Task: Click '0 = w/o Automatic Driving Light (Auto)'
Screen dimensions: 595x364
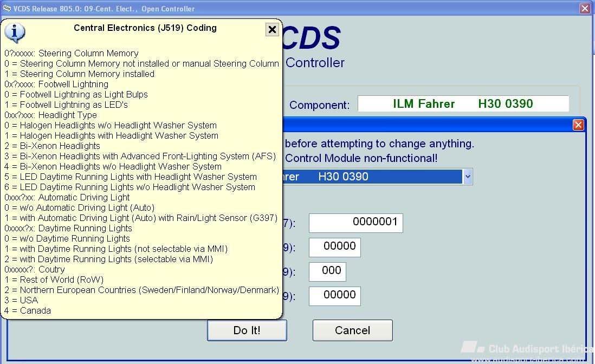Action: pos(79,207)
